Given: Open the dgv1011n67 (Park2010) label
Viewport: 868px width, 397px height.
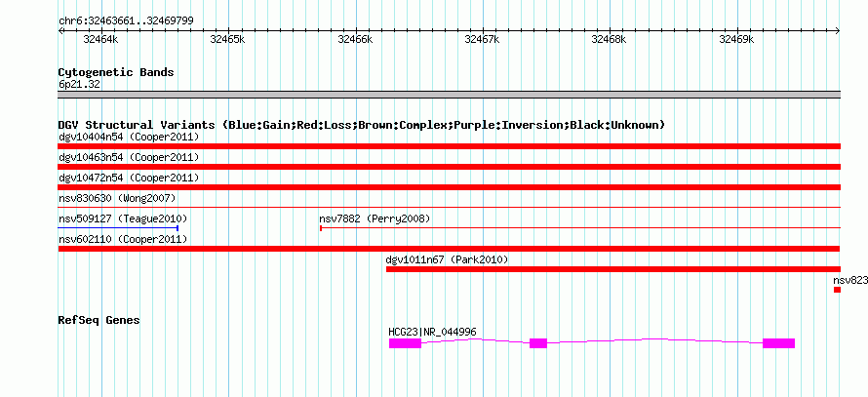Looking at the screenshot, I should point(447,259).
